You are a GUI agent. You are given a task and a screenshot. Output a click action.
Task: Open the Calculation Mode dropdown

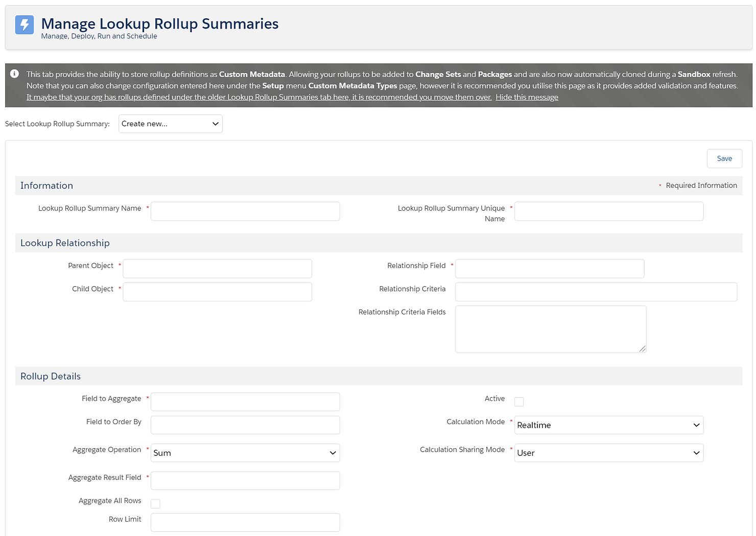[x=609, y=425]
